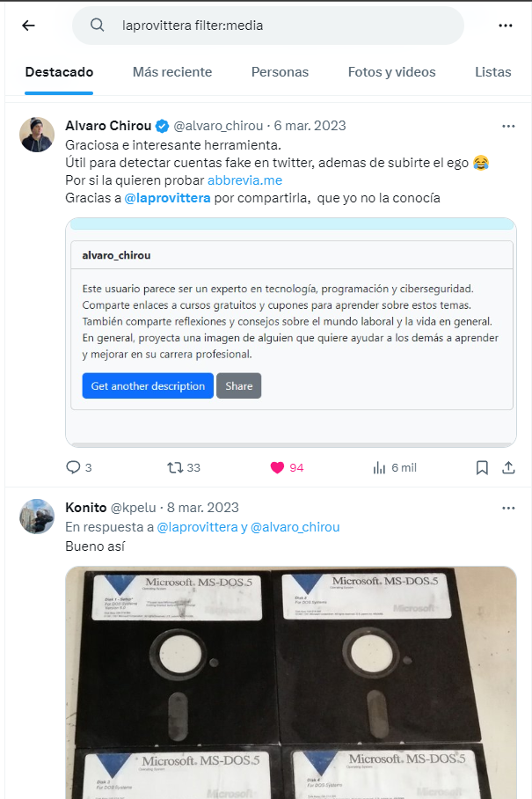Open the Personas tab
Image resolution: width=532 pixels, height=799 pixels.
280,72
